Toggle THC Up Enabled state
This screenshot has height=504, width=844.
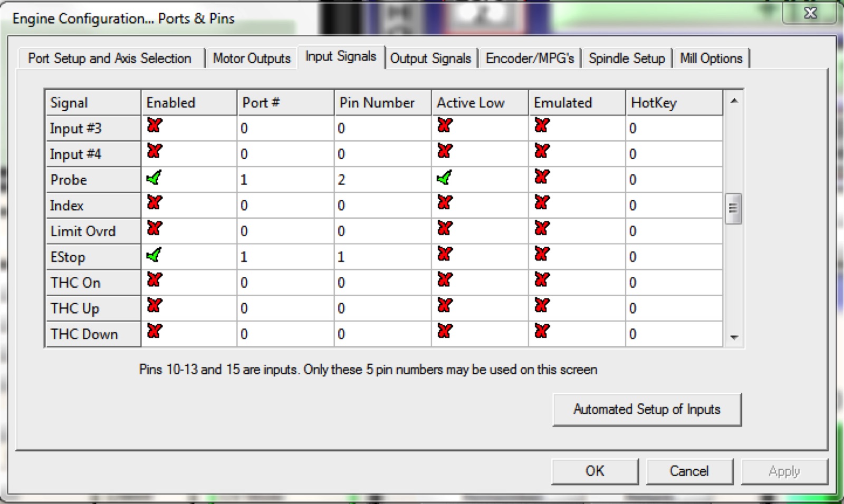(x=154, y=306)
